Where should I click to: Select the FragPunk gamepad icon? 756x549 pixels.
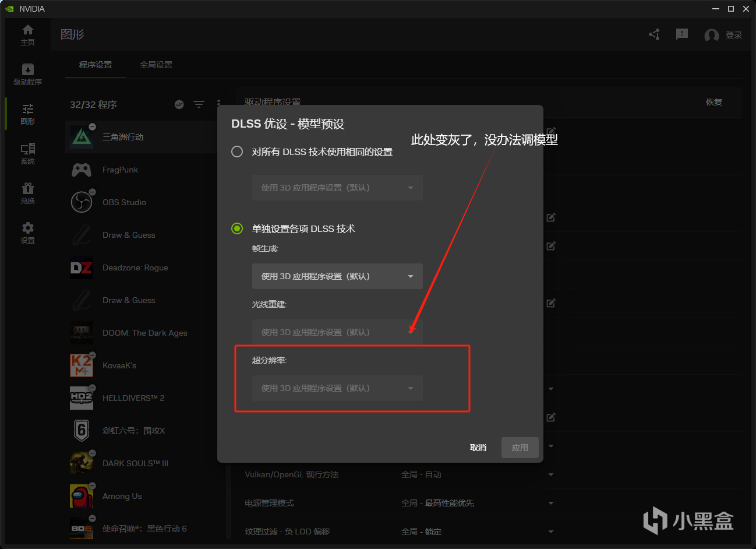pos(82,170)
